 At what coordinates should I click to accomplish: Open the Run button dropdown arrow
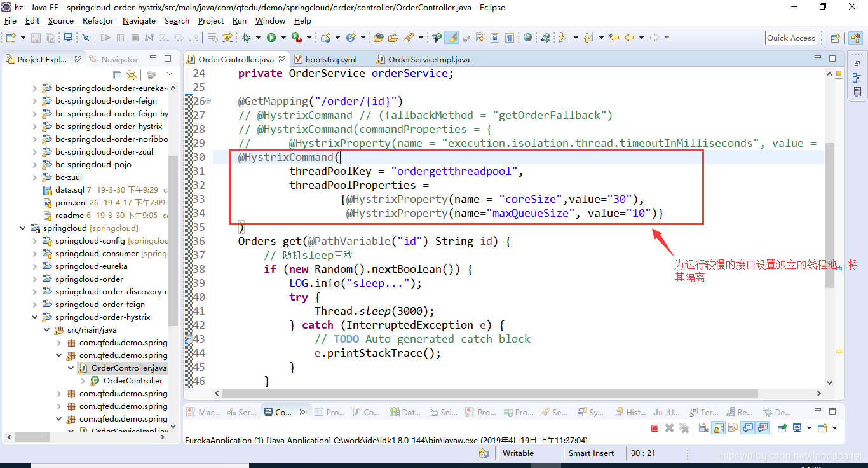283,38
